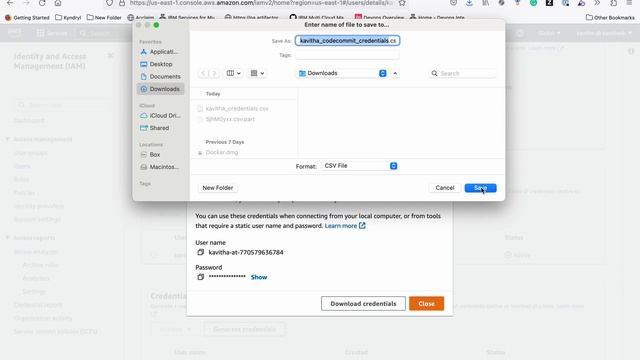
Task: Click the address bar URL
Action: click(x=261, y=3)
